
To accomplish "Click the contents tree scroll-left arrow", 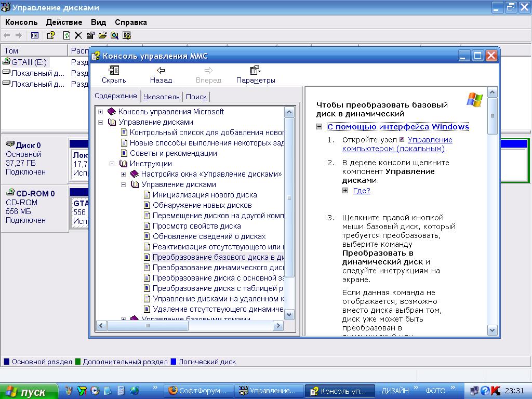I will click(101, 326).
